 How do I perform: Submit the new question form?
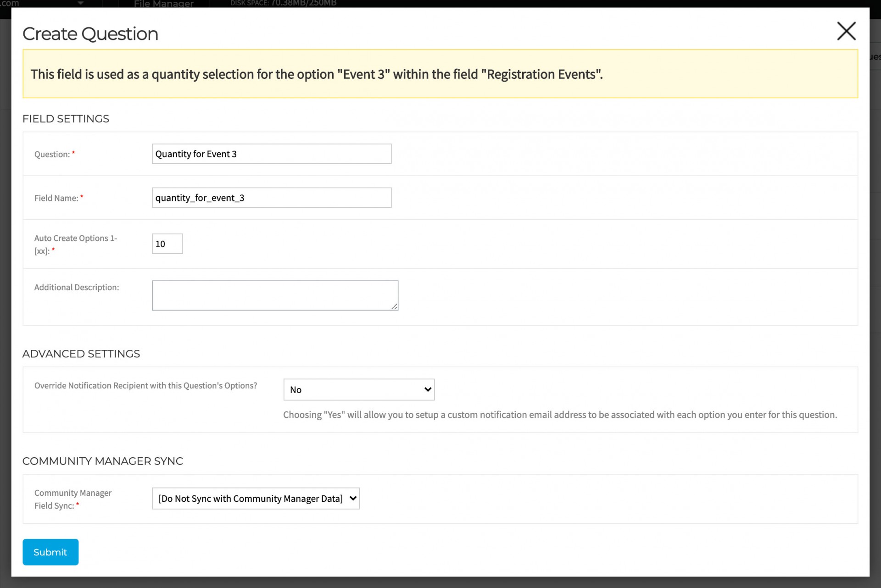50,552
